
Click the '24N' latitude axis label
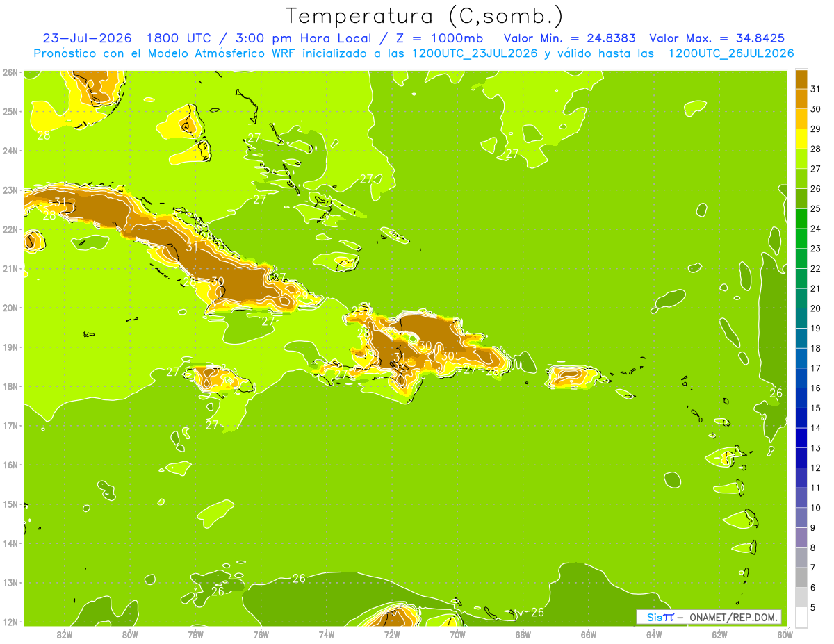pos(10,151)
